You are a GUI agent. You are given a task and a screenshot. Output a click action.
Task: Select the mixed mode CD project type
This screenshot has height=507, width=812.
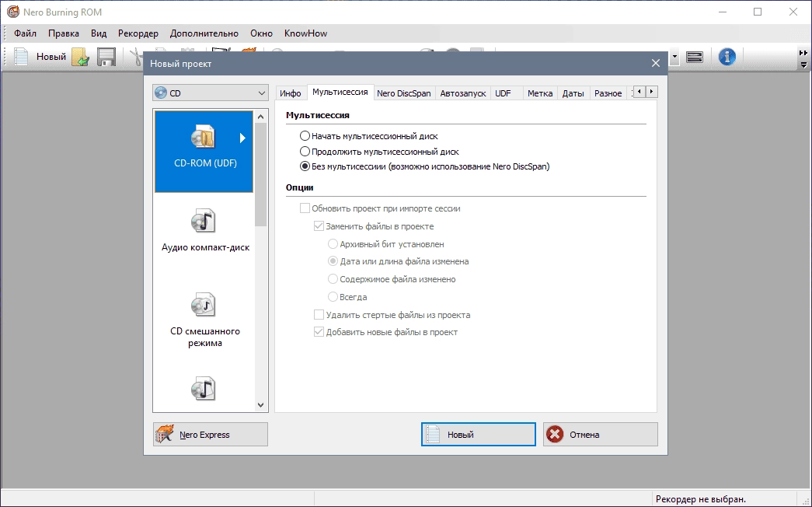click(x=205, y=320)
